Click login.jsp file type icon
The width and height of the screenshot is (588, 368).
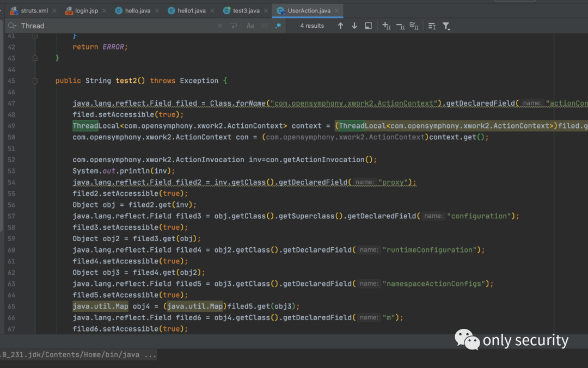pyautogui.click(x=69, y=11)
